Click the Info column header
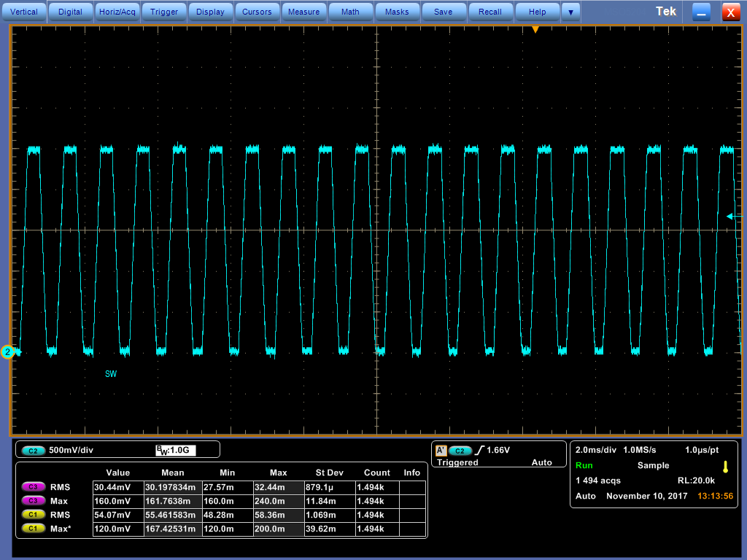747x560 pixels. point(411,472)
